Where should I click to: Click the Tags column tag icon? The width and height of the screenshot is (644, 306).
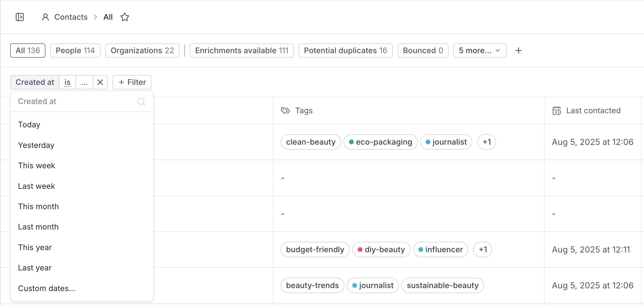coord(285,111)
